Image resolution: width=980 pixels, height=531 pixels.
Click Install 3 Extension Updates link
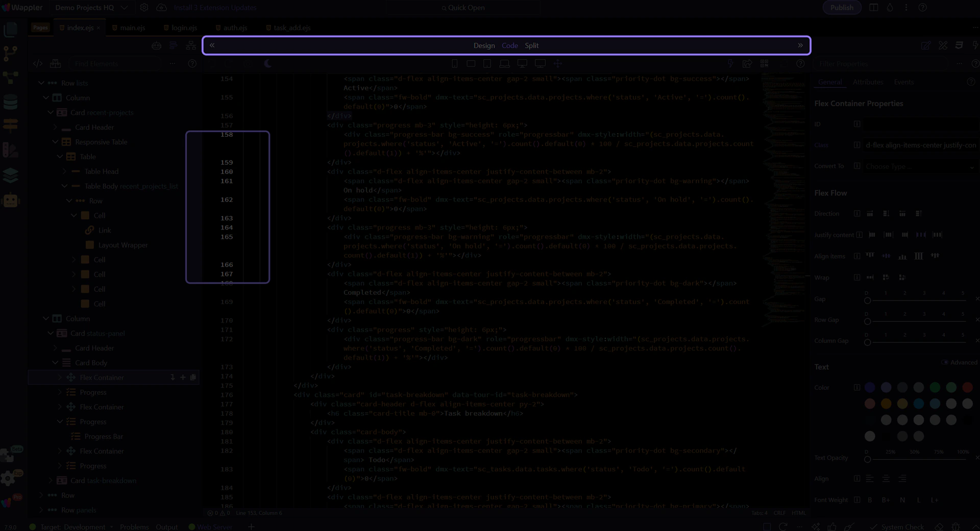215,8
